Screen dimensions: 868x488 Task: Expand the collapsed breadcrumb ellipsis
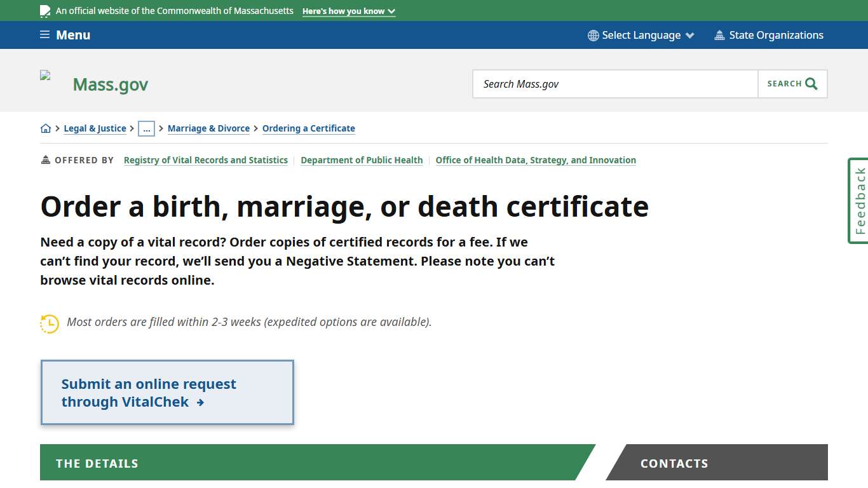[x=147, y=128]
